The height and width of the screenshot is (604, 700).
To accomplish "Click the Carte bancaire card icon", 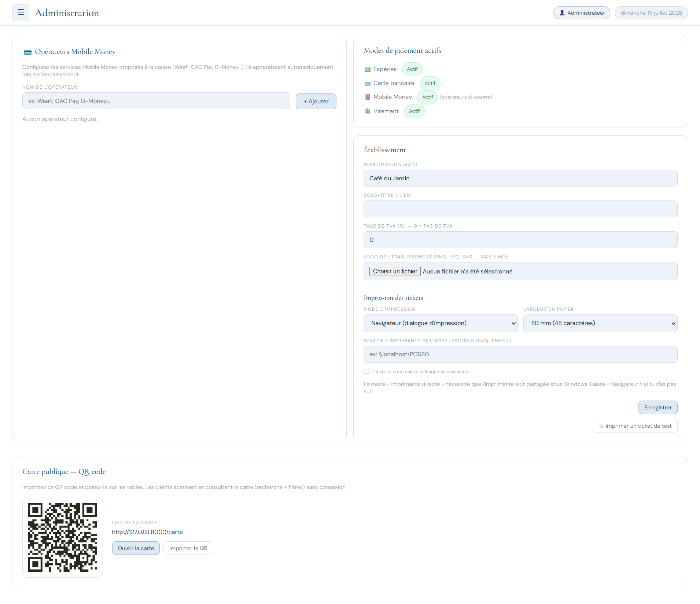I will coord(368,84).
